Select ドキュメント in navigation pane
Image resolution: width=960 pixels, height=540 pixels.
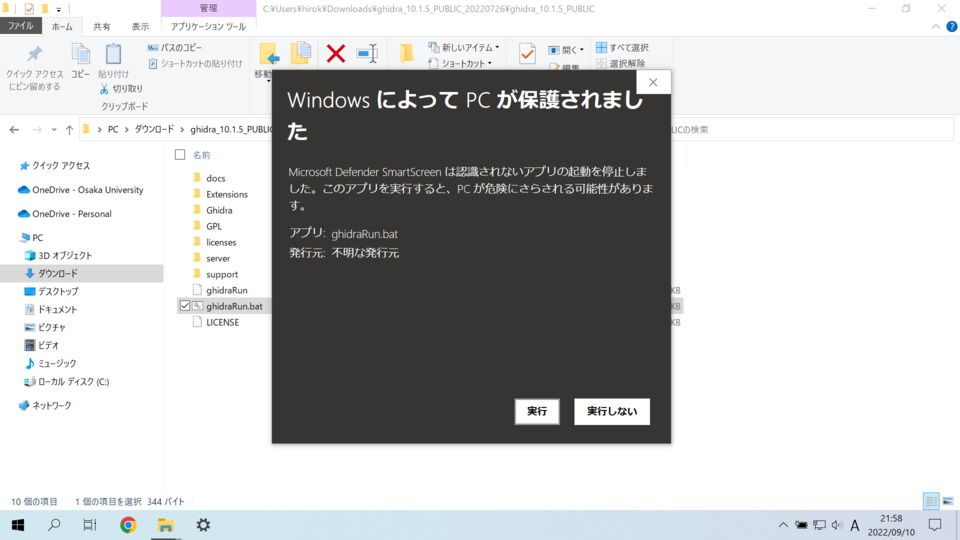point(58,309)
